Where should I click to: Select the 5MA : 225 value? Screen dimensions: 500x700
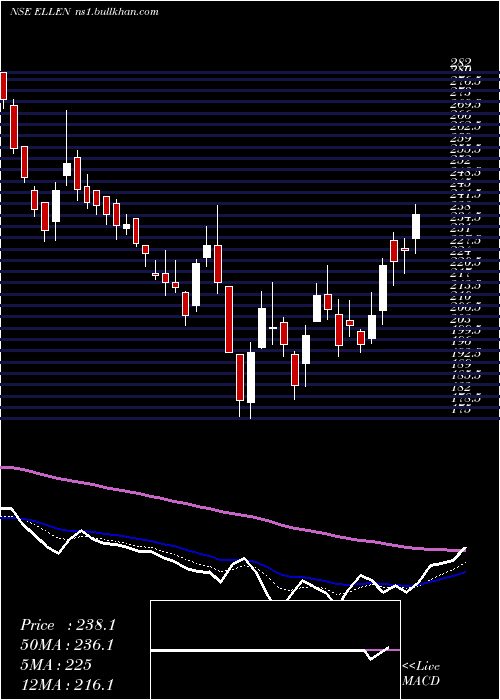[x=56, y=665]
